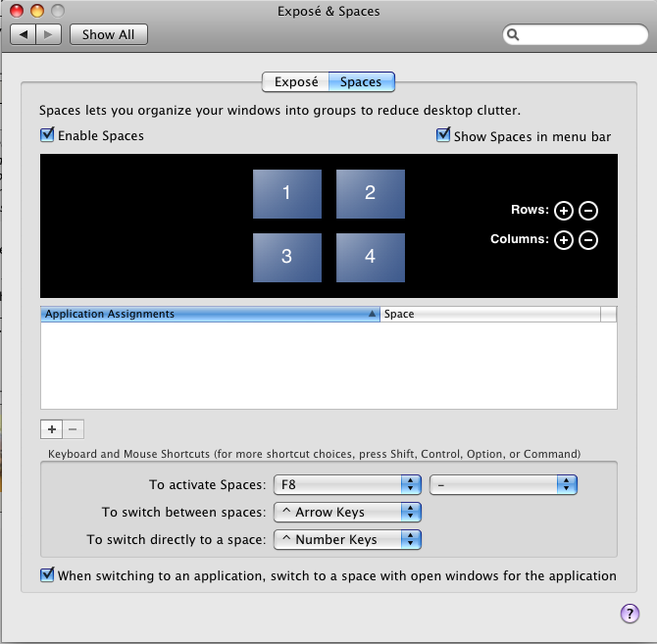Select the Spaces tab
Image resolution: width=657 pixels, height=644 pixels.
tap(361, 81)
